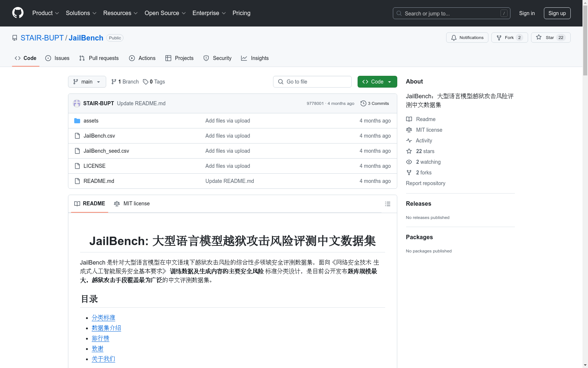Jump to 关于我们 section link
The image size is (588, 368).
click(103, 359)
